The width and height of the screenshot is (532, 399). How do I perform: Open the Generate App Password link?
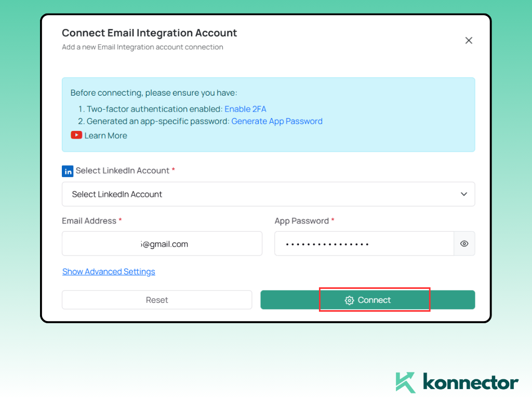click(x=277, y=121)
